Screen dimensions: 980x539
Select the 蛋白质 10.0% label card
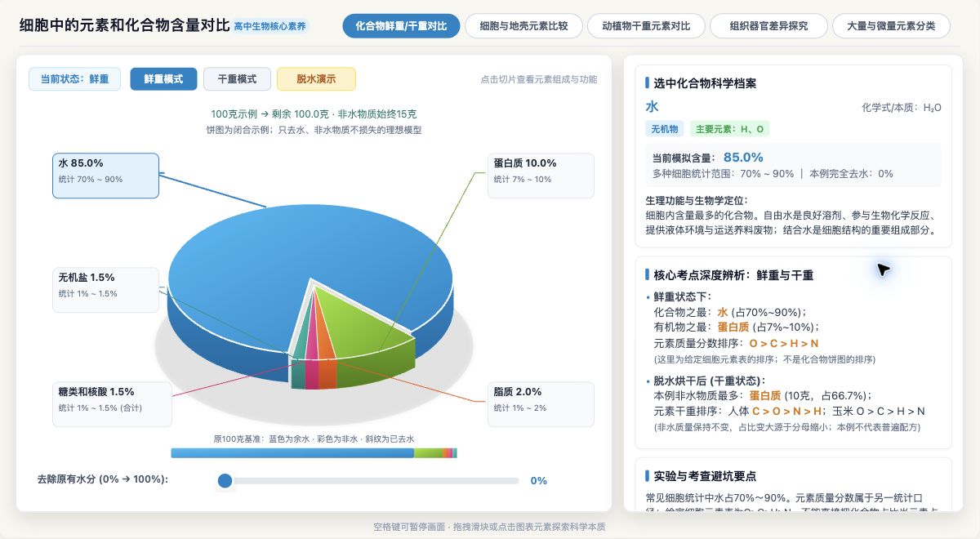(541, 176)
